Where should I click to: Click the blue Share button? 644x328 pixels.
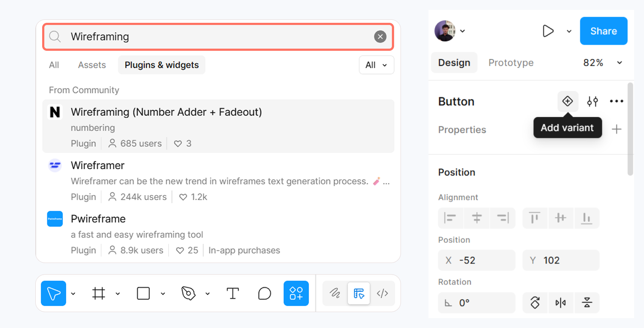[x=603, y=31]
